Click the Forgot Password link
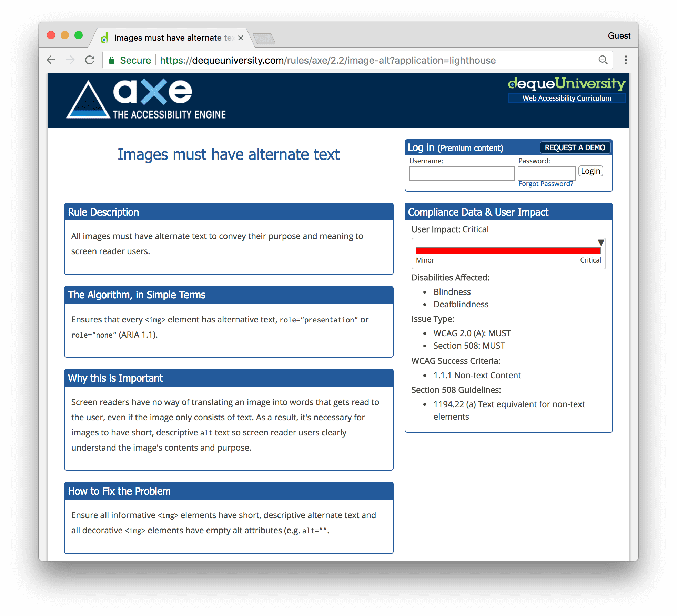The width and height of the screenshot is (677, 616). click(545, 183)
